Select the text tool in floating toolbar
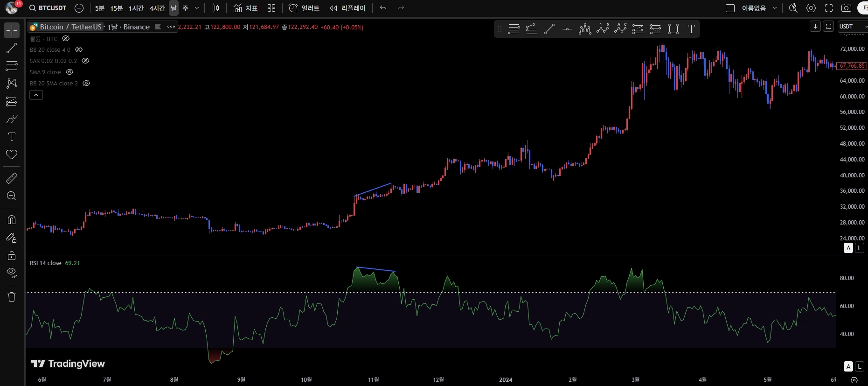The image size is (868, 386). tap(691, 29)
